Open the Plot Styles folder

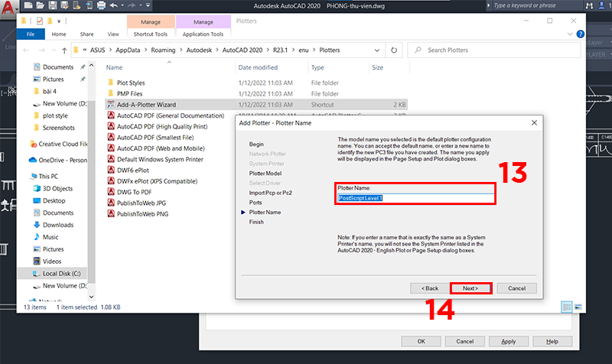[x=131, y=83]
